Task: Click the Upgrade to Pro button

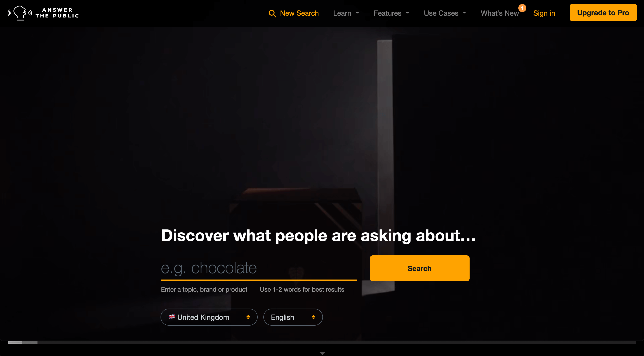Action: point(603,13)
